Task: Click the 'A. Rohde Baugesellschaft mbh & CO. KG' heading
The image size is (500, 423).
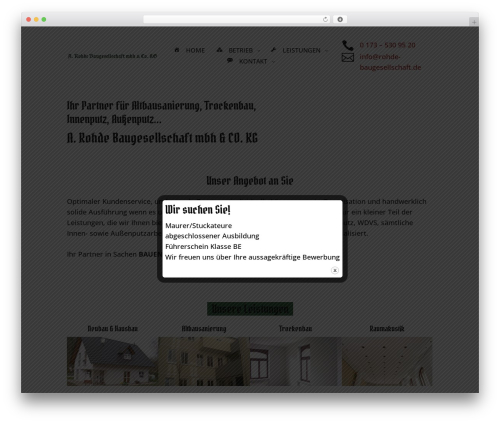Action: [x=162, y=138]
